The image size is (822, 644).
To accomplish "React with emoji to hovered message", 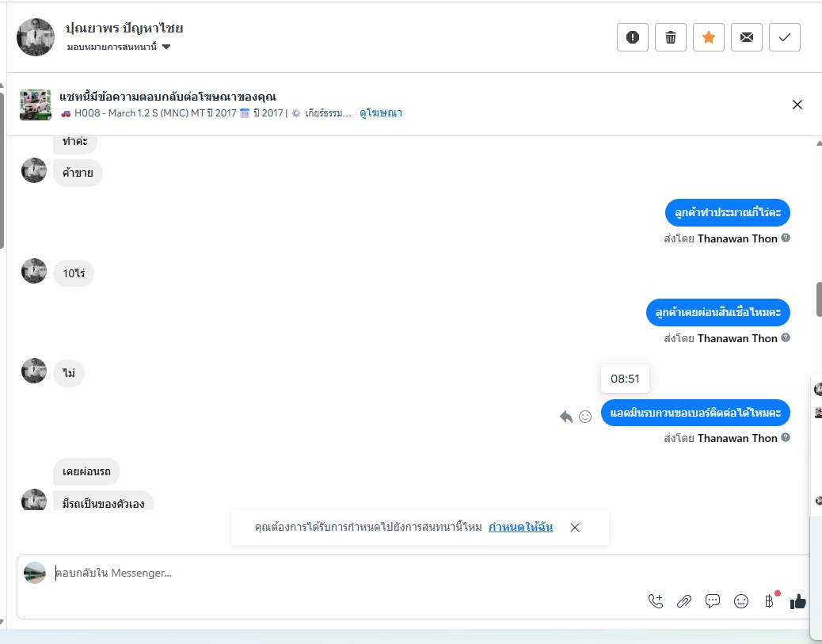I will point(585,417).
